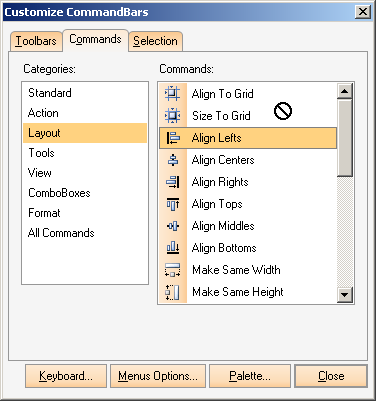Open the Selection tab
Image resolution: width=376 pixels, height=401 pixels.
click(x=155, y=41)
